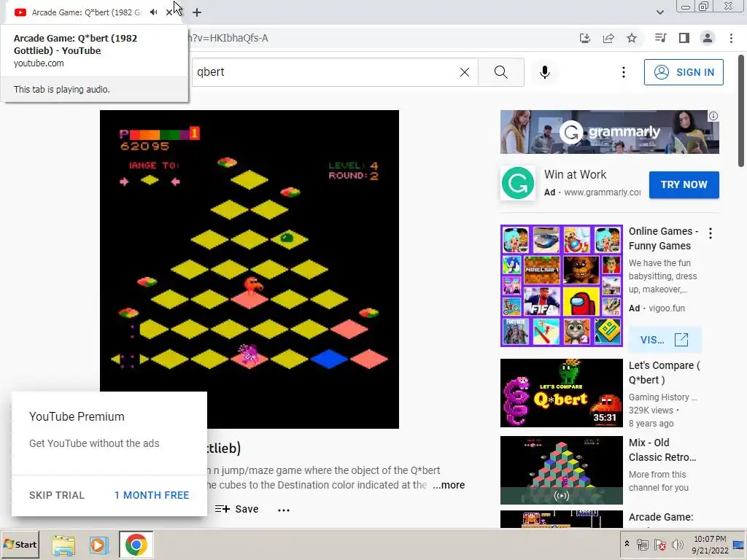747x560 pixels.
Task: Close the Q*bert YouTube tab
Action: coord(169,12)
